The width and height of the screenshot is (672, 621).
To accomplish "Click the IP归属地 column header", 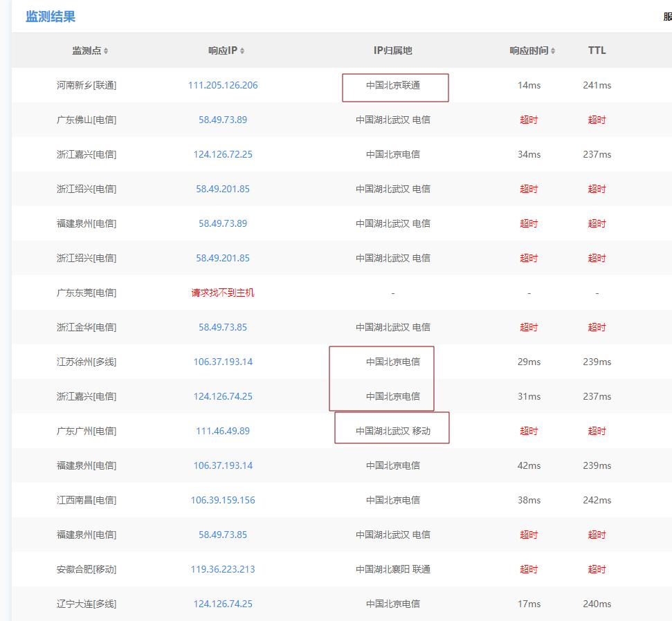I will (x=392, y=50).
